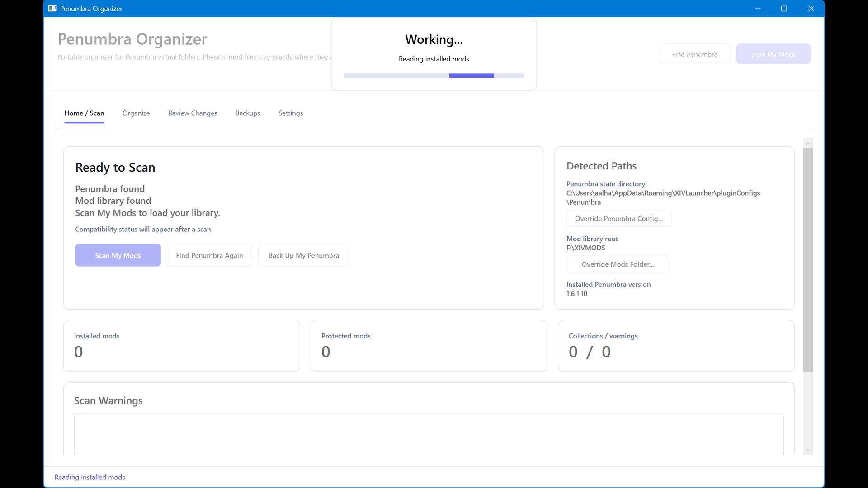Click the 'Detected Paths' heading

pyautogui.click(x=601, y=166)
